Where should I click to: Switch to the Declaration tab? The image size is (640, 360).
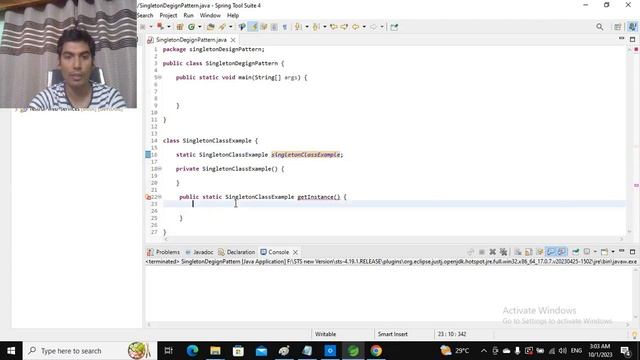point(236,252)
